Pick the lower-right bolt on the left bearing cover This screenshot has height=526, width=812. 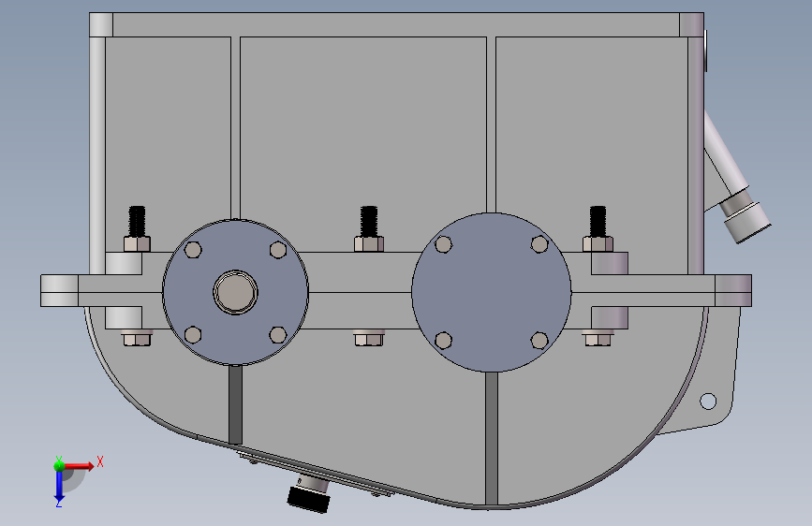(278, 335)
